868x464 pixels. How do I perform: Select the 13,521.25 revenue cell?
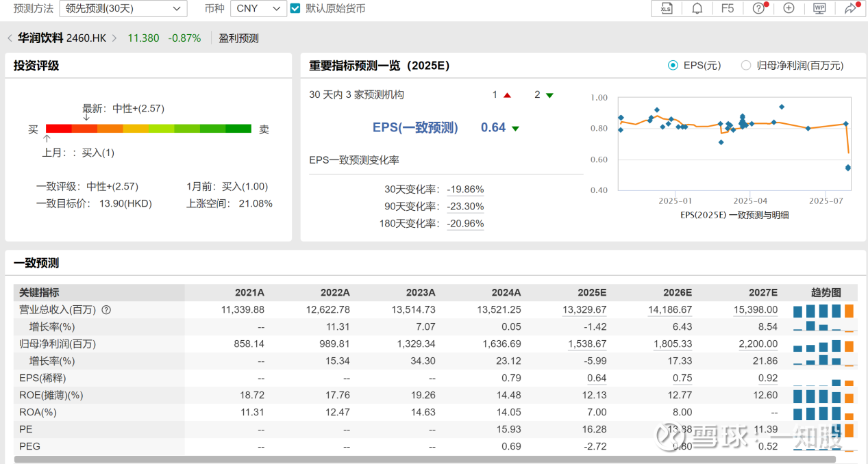499,310
